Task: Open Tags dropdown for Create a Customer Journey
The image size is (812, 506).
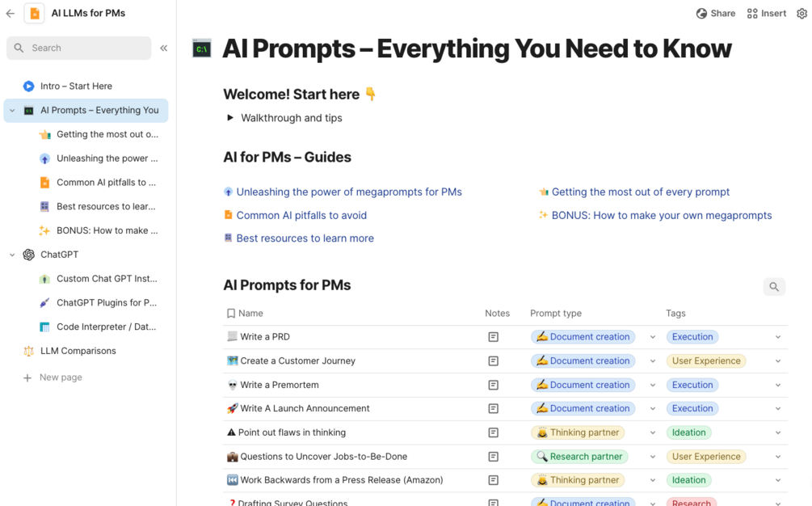Action: (777, 361)
